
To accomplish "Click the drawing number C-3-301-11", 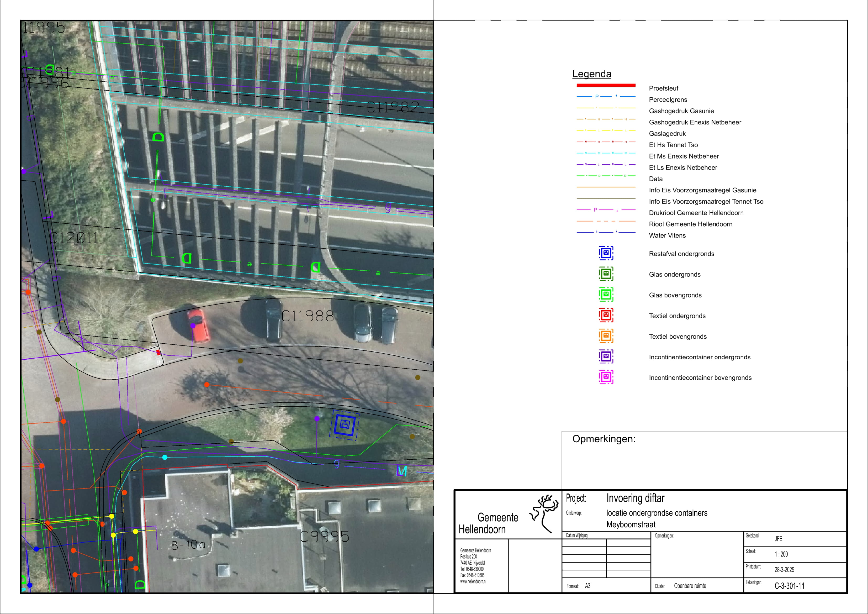I will tap(789, 586).
